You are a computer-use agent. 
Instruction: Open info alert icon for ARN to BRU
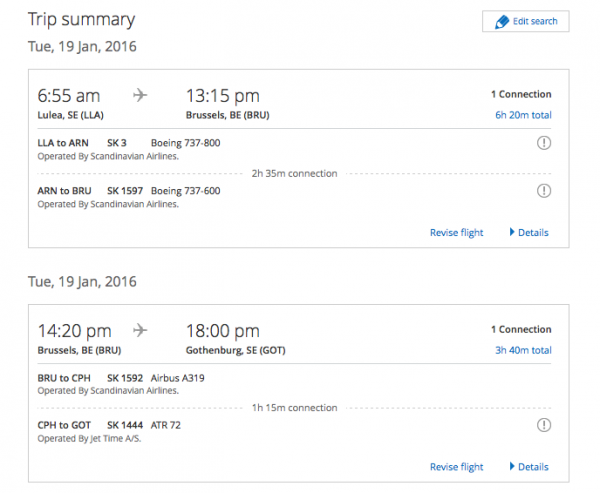point(544,191)
